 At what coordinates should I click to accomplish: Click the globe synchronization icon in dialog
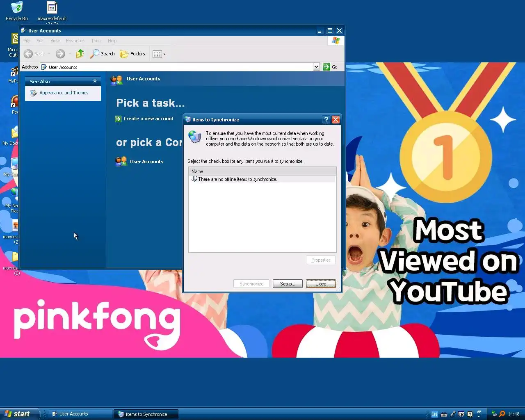click(195, 137)
